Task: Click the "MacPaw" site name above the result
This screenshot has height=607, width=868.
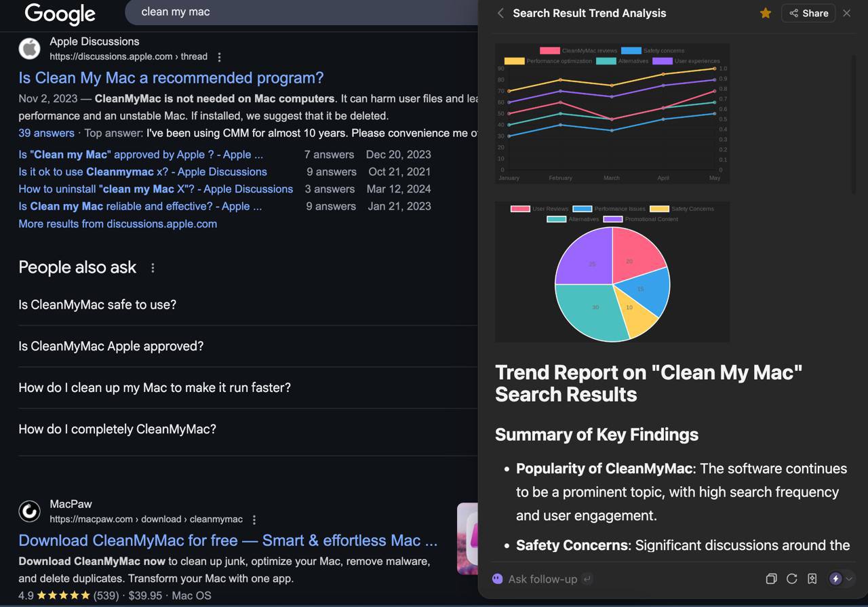Action: (x=71, y=504)
